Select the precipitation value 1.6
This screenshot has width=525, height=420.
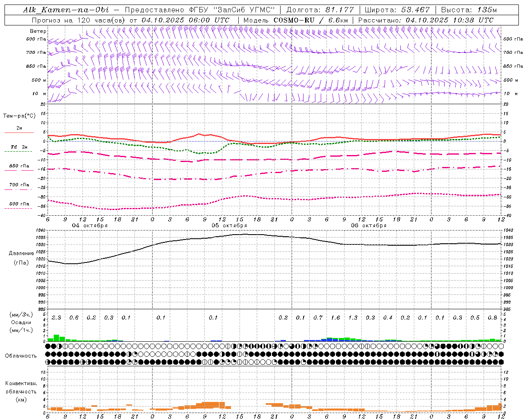tap(336, 318)
